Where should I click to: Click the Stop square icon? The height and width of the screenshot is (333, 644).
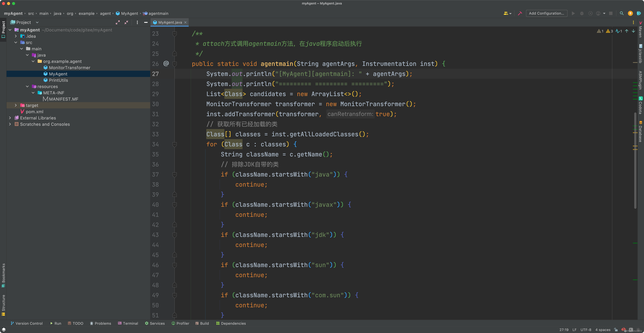(x=611, y=13)
